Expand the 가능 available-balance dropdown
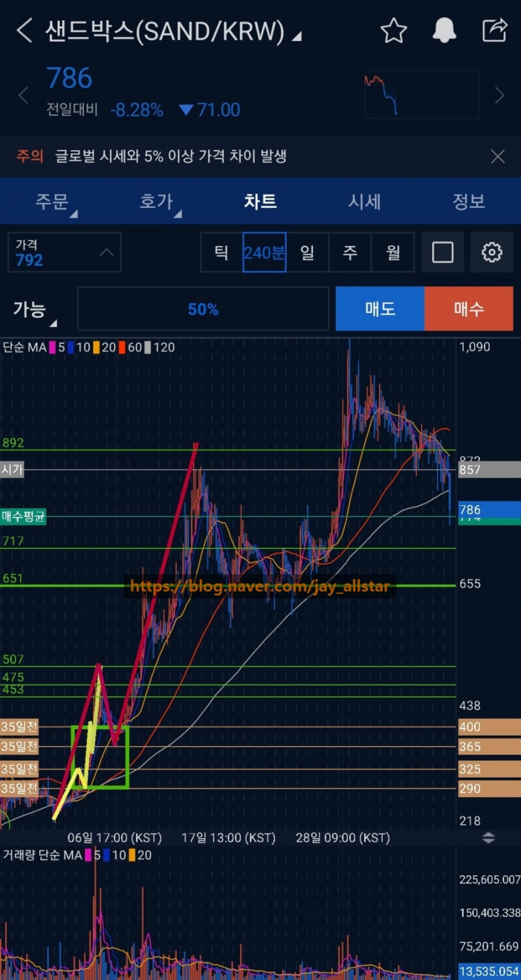 [x=35, y=309]
